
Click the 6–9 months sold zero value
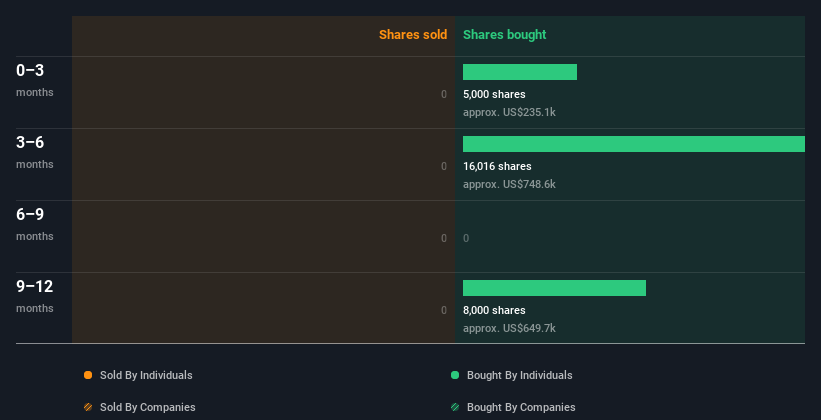coord(444,238)
